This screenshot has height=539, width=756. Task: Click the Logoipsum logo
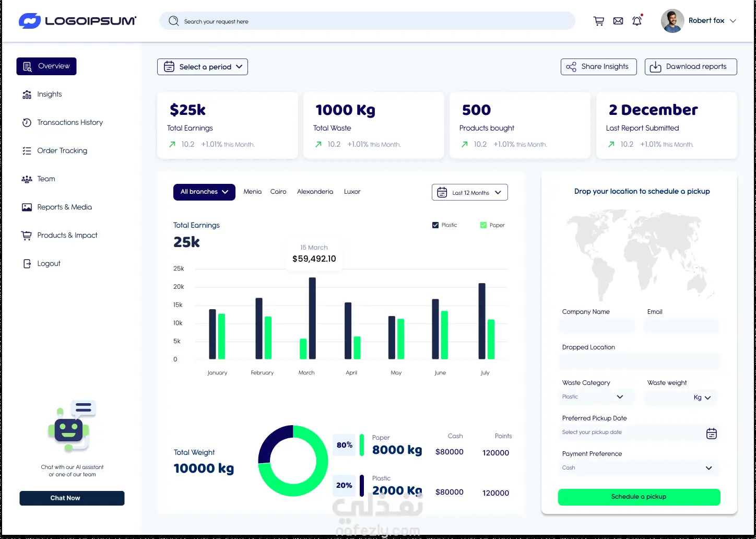77,21
